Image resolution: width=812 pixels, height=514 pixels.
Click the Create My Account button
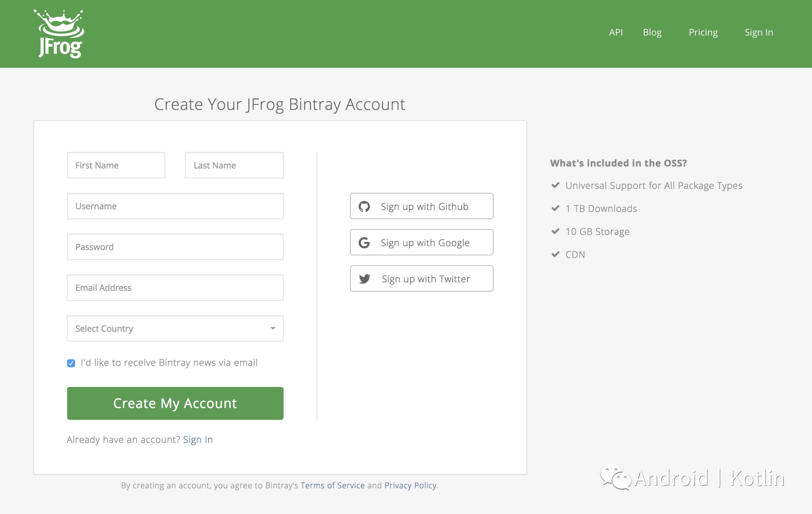(175, 403)
